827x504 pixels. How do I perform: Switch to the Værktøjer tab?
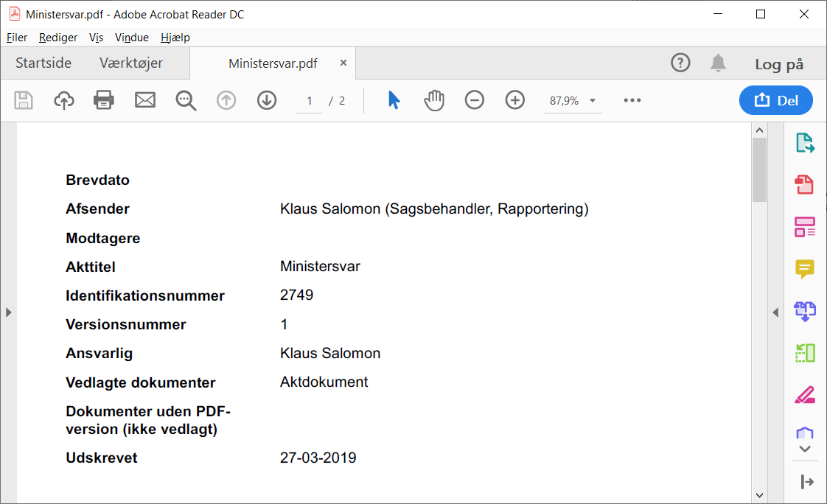(131, 63)
